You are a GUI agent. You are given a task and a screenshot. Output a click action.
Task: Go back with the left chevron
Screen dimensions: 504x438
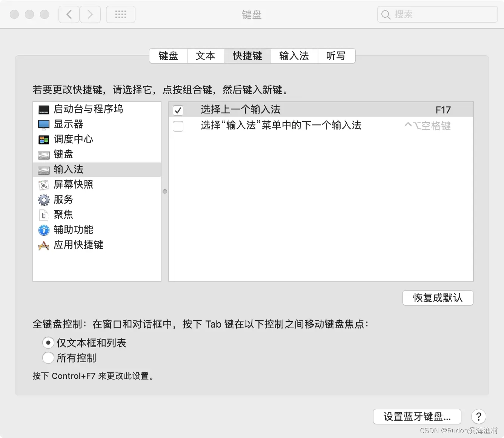point(69,14)
